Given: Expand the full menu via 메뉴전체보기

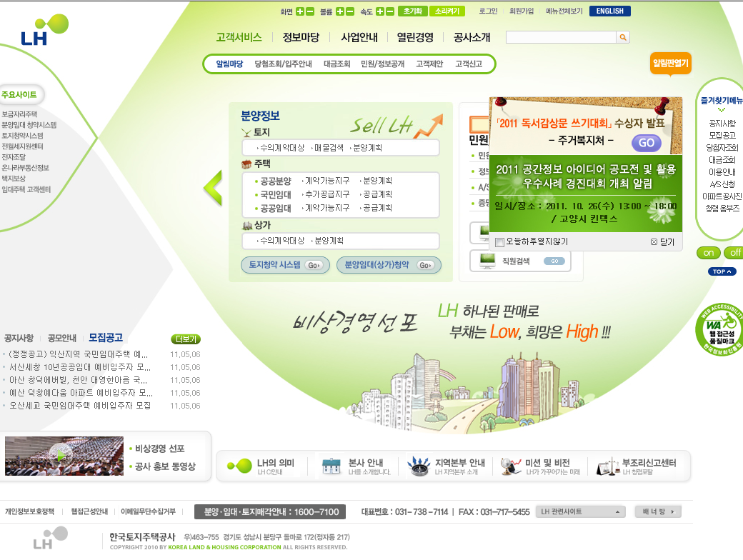Looking at the screenshot, I should tap(564, 11).
